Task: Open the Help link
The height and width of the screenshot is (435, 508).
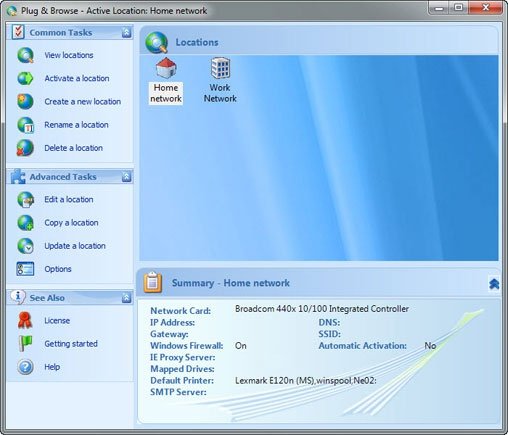Action: tap(52, 367)
